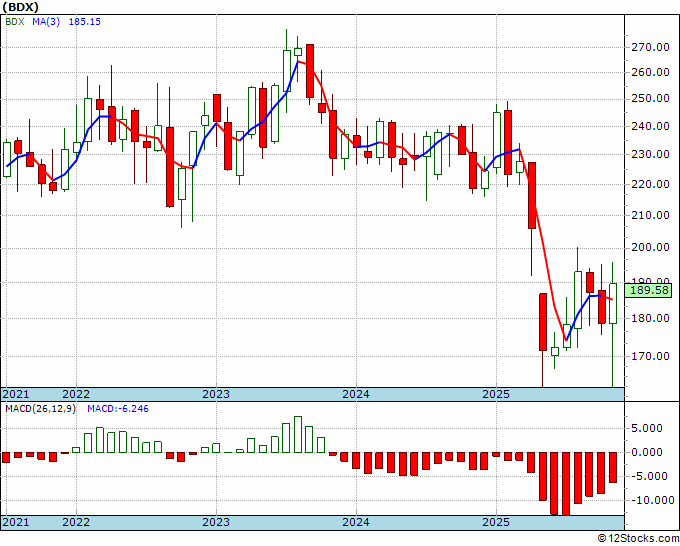Click the MACD:-6.246 value readout
Screen dimensions: 680x546
[118, 409]
